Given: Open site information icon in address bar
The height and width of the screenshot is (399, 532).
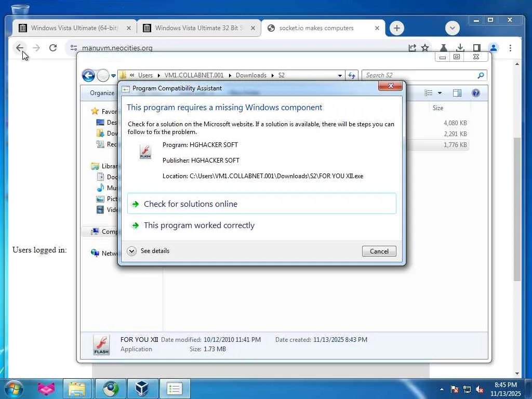Looking at the screenshot, I should [x=74, y=48].
